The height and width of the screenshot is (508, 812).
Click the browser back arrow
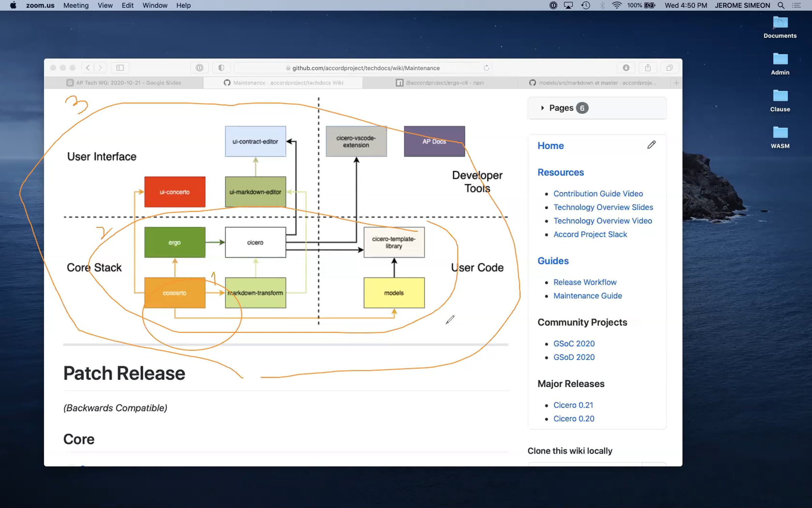[88, 68]
